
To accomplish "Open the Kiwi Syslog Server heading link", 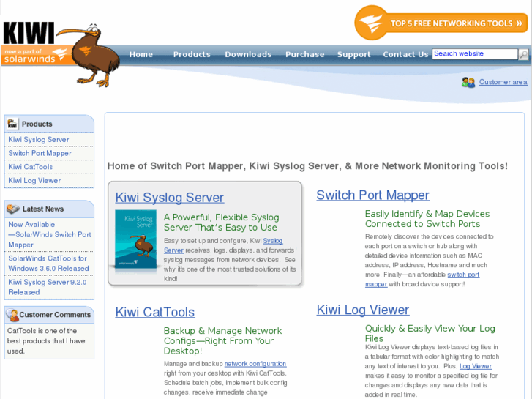I will [170, 198].
